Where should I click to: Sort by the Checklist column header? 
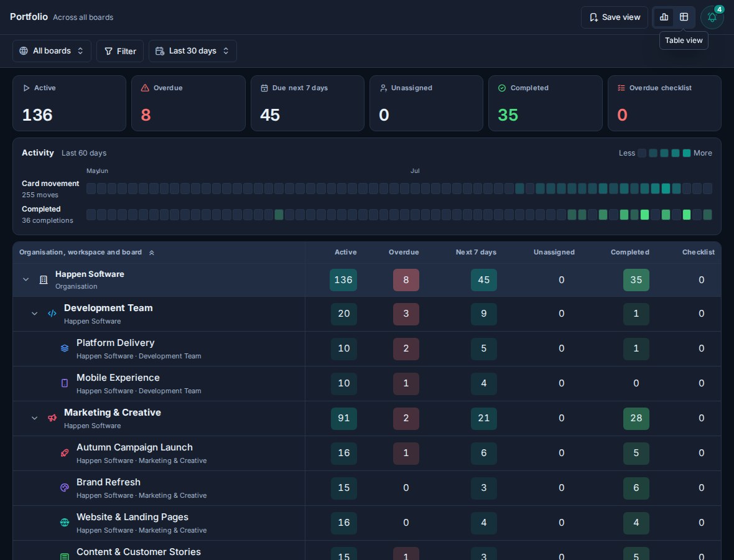[698, 252]
